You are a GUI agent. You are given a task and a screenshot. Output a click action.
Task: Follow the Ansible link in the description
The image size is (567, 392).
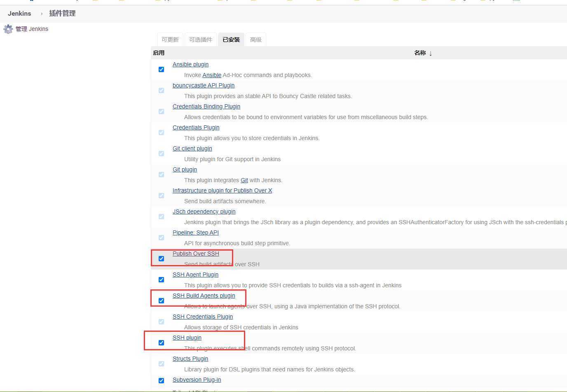click(212, 75)
